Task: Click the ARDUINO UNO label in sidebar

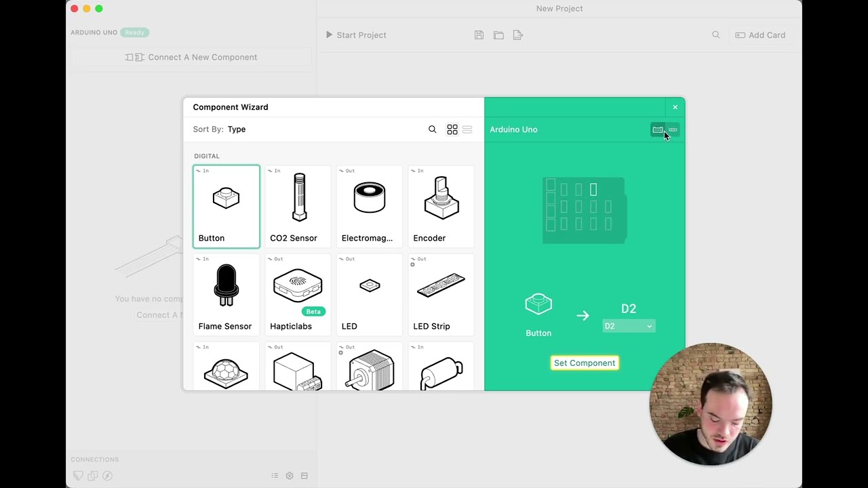Action: click(x=94, y=33)
